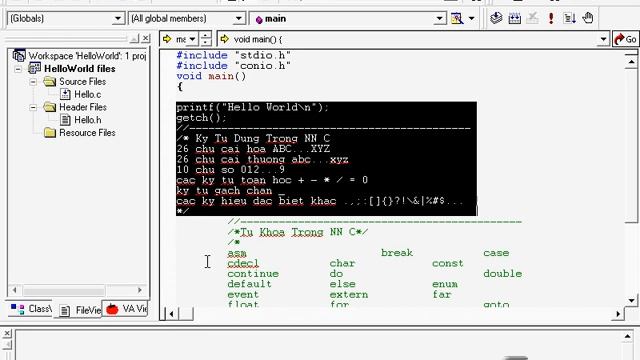
Task: Click the keyword 'continue' in comment
Action: coord(253,274)
